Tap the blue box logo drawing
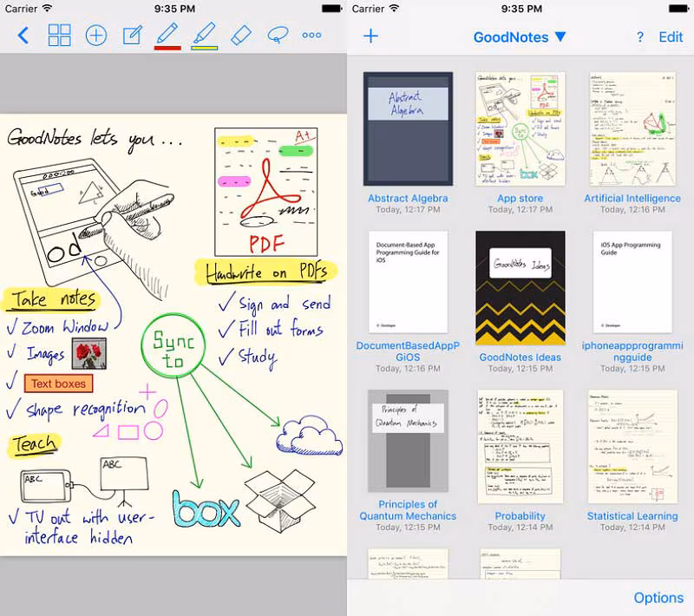Image resolution: width=694 pixels, height=616 pixels. pyautogui.click(x=206, y=509)
